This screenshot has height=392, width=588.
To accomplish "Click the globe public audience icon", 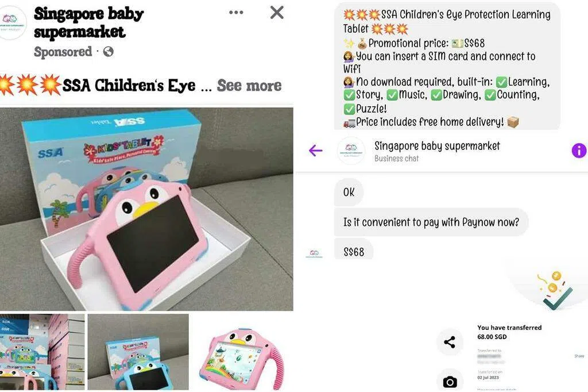I will (x=109, y=51).
